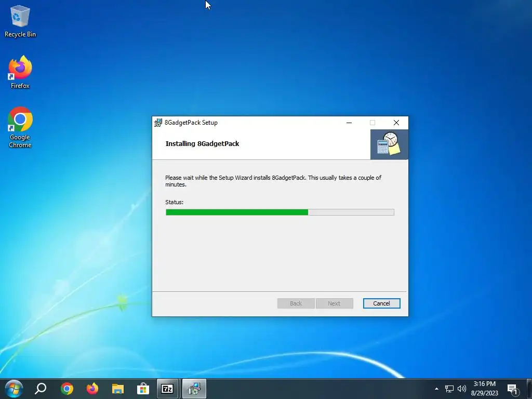Screen dimensions: 532x399
Task: Open the notification center icon
Action: (x=513, y=389)
